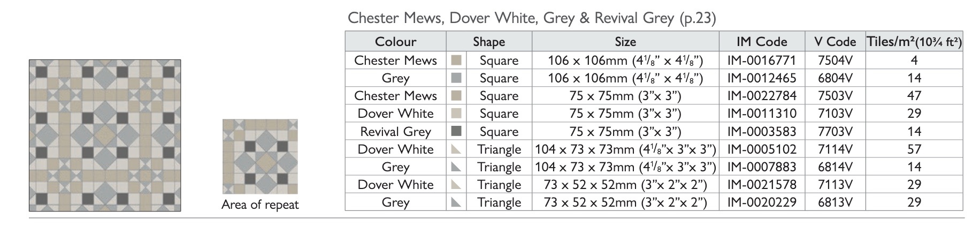Open IM code IM-0003583
Image resolution: width=980 pixels, height=242 pixels.
coord(761,131)
